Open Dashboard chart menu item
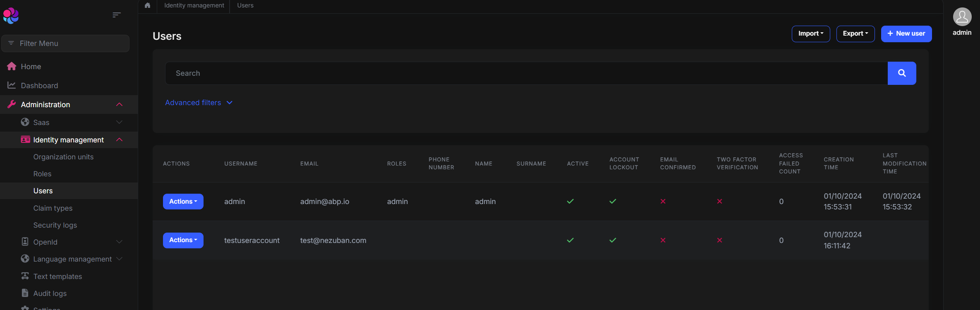Screen dimensions: 980x310 tap(39, 86)
